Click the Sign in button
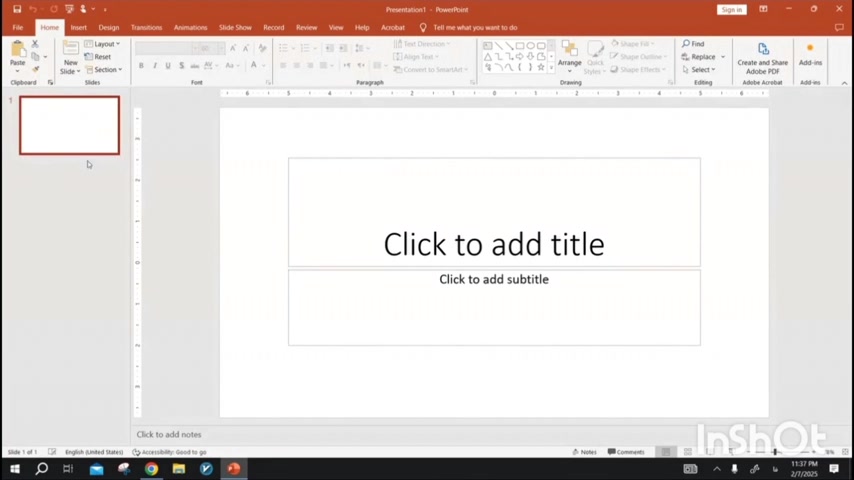 tap(732, 9)
